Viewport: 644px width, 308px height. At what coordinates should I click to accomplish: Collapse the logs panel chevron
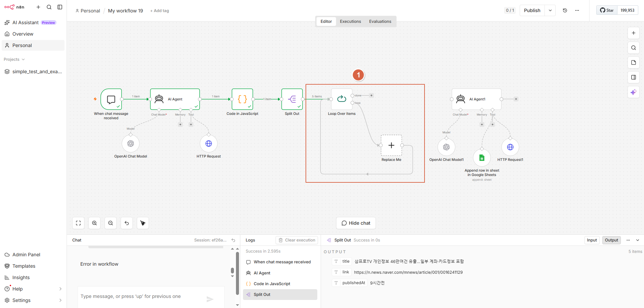pos(638,240)
